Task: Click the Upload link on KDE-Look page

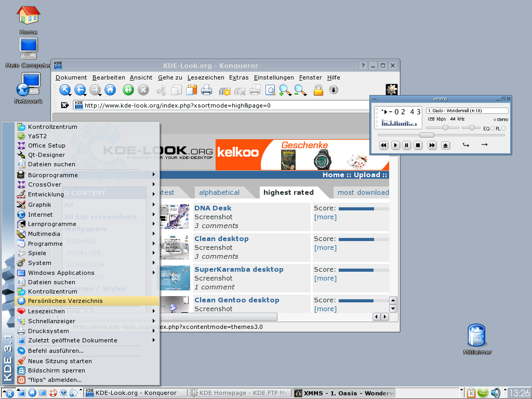Action: (367, 175)
